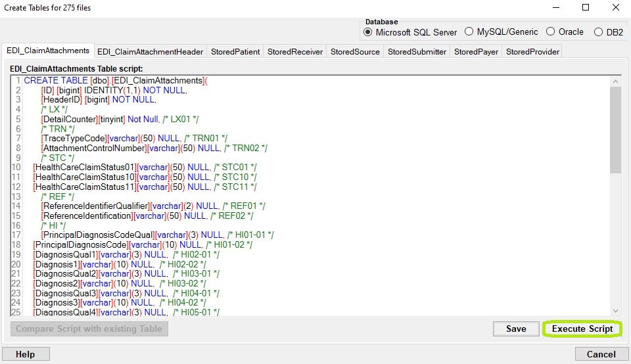Save the table script
631x364 pixels.
click(516, 329)
